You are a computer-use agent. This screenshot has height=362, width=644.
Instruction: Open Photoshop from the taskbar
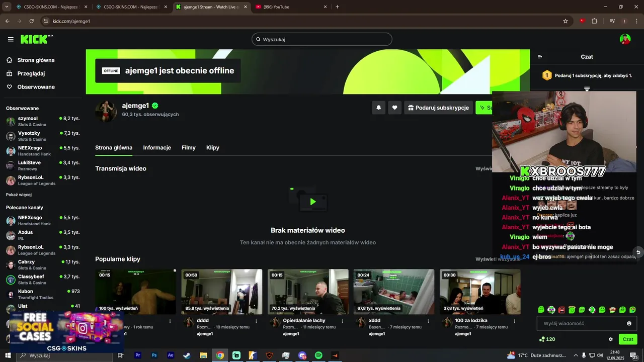point(154,355)
